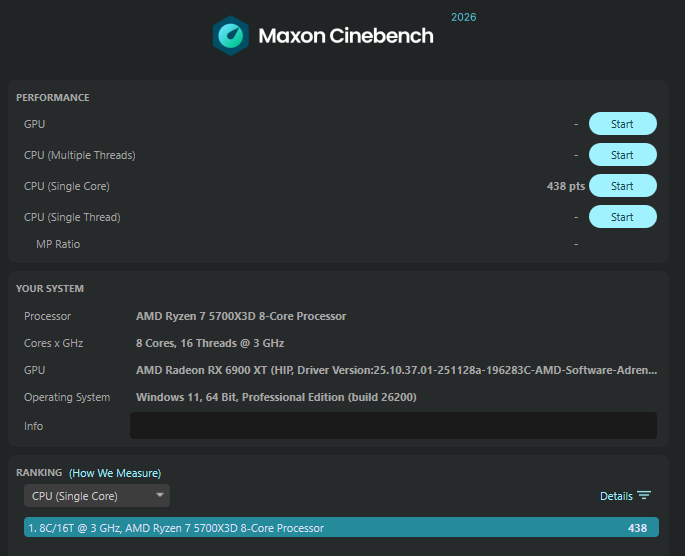Click the AMD Ryzen 7 5700X3D processor name
Image resolution: width=685 pixels, height=556 pixels.
(x=241, y=316)
